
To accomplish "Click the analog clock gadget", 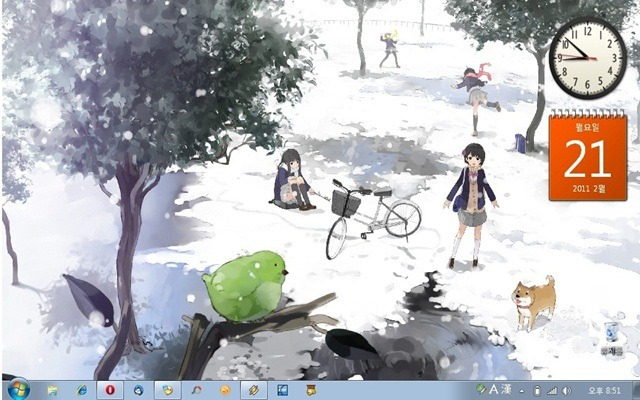I will [x=588, y=58].
